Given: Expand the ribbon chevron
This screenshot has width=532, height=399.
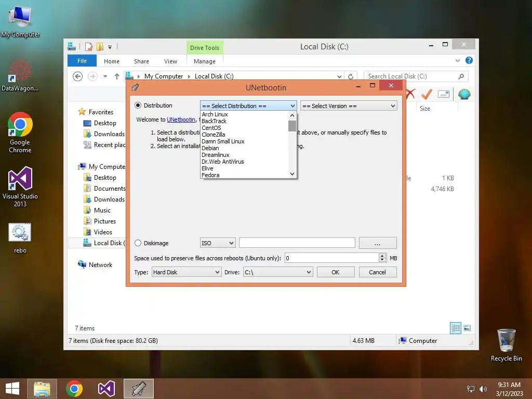Looking at the screenshot, I should click(x=457, y=61).
